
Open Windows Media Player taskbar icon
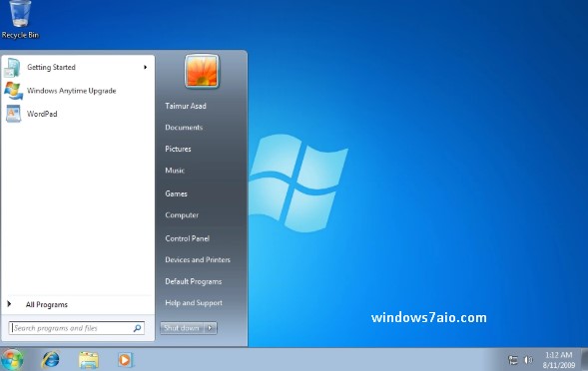[125, 360]
